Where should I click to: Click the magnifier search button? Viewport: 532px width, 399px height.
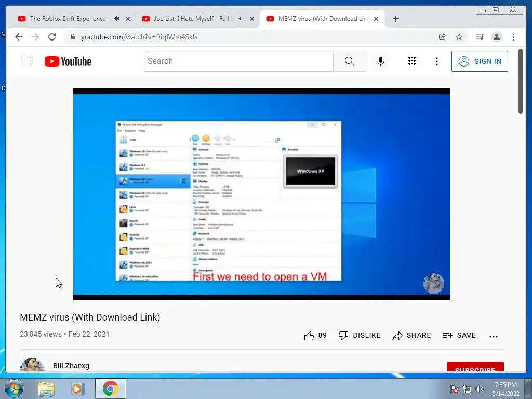coord(350,61)
